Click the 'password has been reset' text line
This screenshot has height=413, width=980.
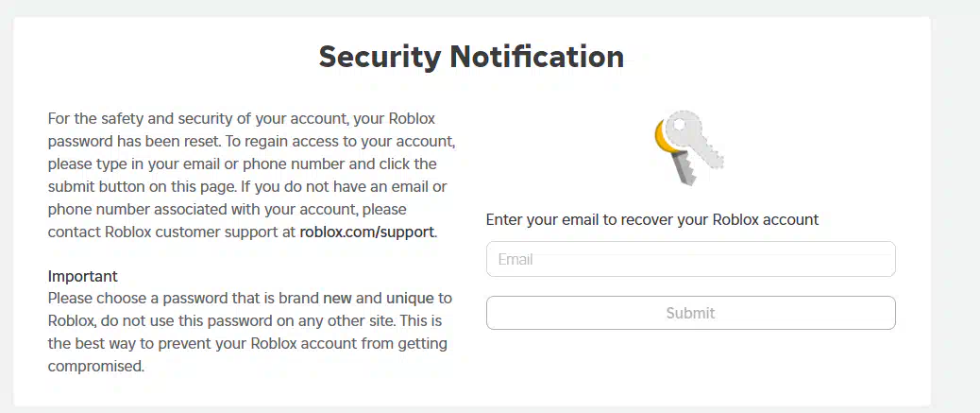tap(252, 142)
